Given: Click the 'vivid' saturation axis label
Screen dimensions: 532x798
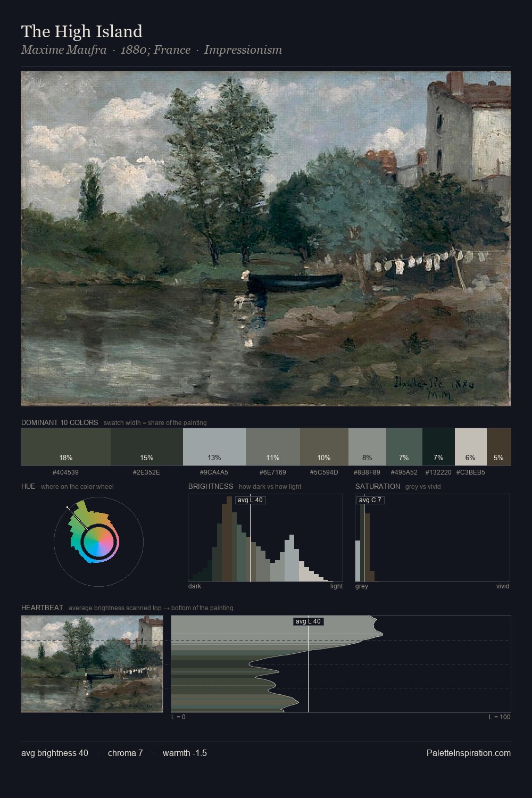Looking at the screenshot, I should [503, 586].
